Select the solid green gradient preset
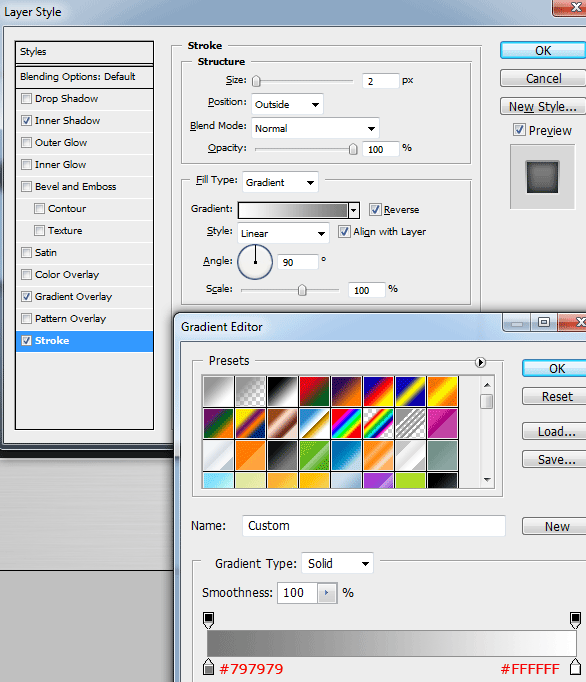The height and width of the screenshot is (682, 586). [x=314, y=455]
